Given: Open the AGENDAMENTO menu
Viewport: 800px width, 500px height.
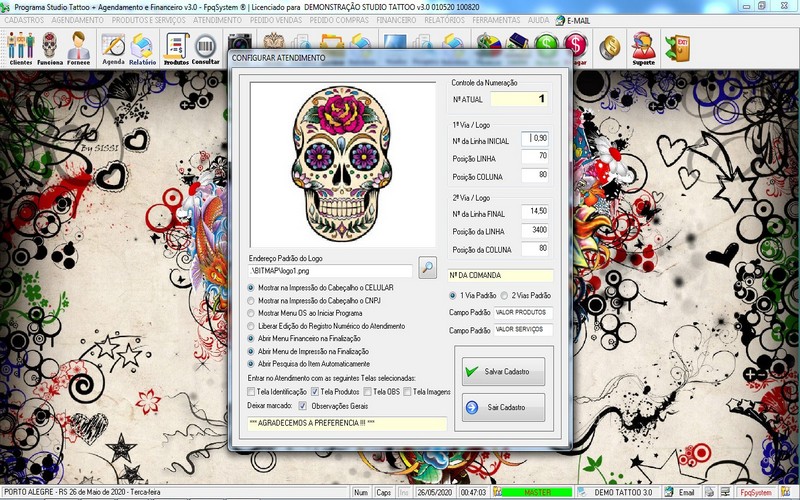Looking at the screenshot, I should coord(78,20).
